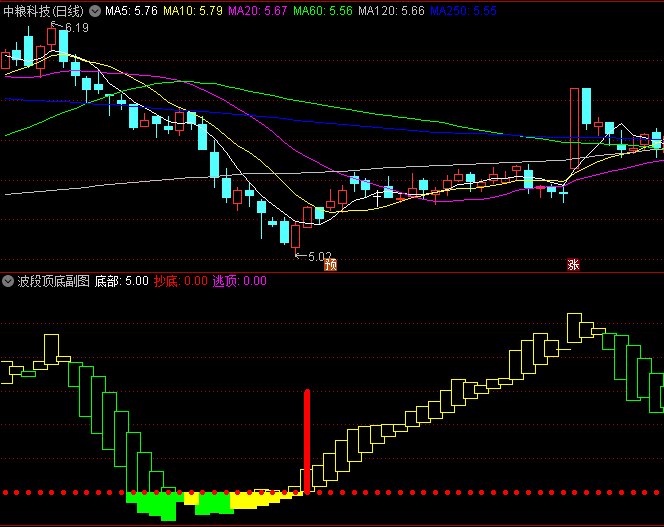Select the MA250: 5.55 label
Image resolution: width=664 pixels, height=527 pixels.
(x=463, y=11)
